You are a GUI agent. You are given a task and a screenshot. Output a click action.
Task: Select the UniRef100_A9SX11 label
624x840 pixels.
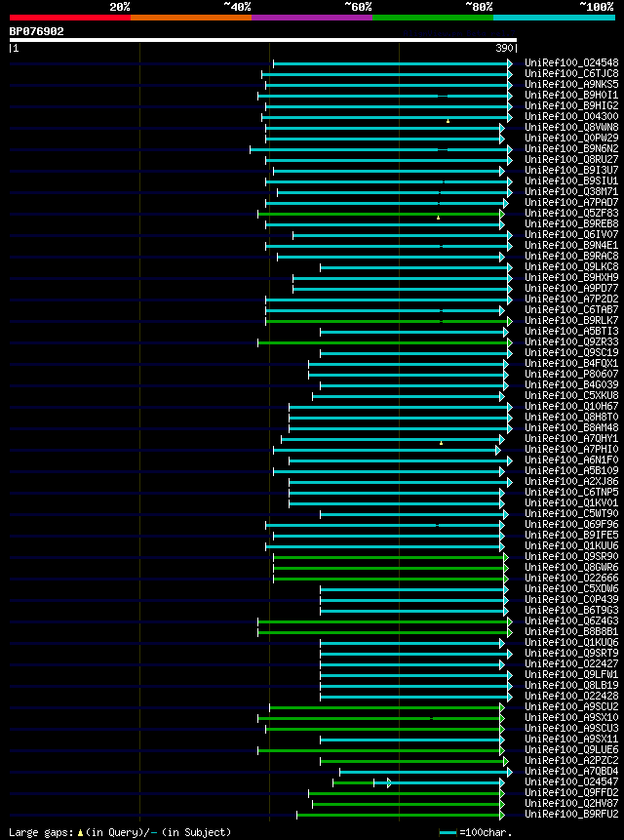[x=571, y=739]
